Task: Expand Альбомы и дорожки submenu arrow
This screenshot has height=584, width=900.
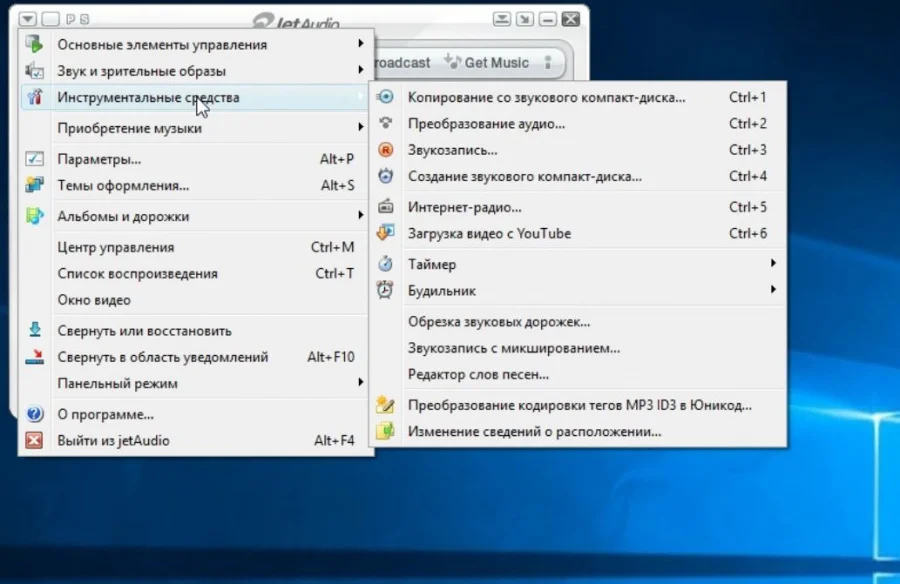Action: [x=360, y=215]
